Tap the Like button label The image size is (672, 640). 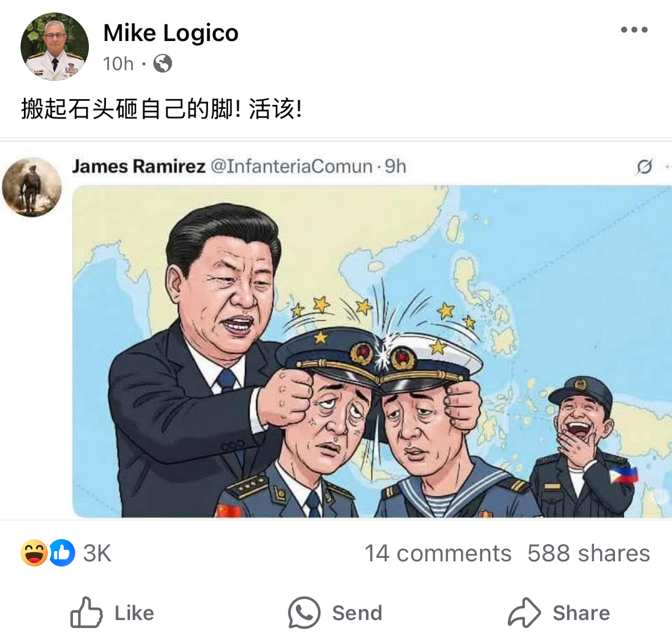[x=134, y=613]
